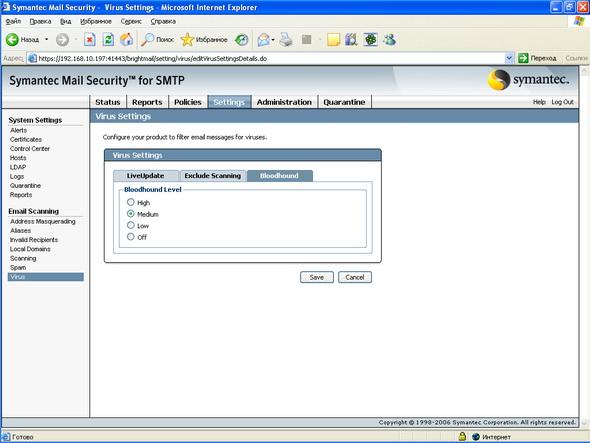Open the Settings tab
Image resolution: width=590 pixels, height=443 pixels.
[229, 102]
